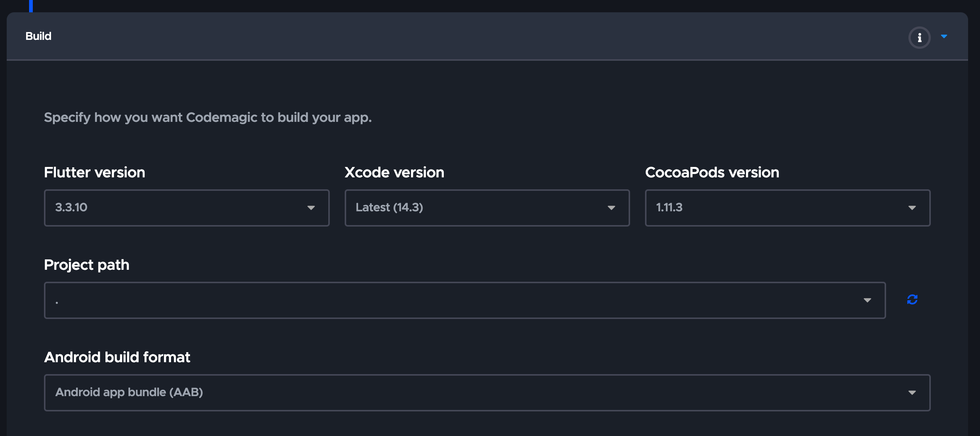Click the Flutter version dropdown arrow
This screenshot has width=980, height=436.
pyautogui.click(x=311, y=208)
